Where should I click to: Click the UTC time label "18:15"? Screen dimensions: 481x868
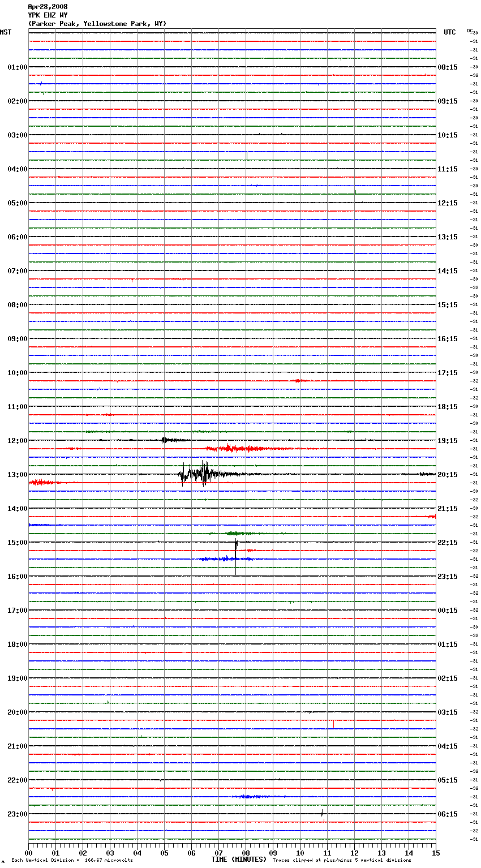click(x=448, y=407)
